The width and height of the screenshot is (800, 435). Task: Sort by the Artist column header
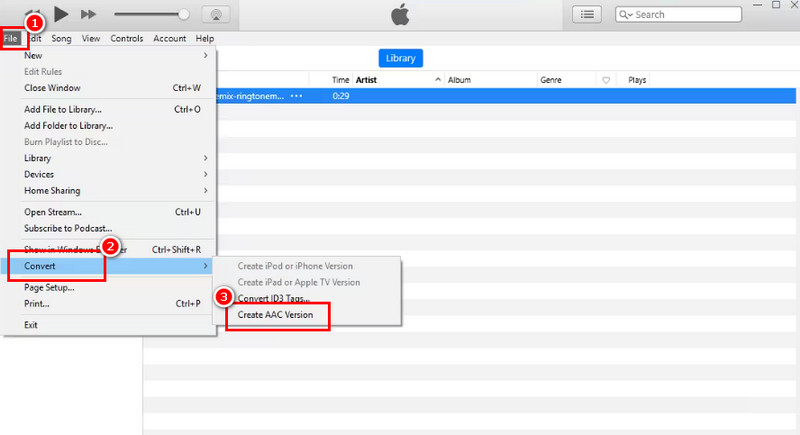(366, 80)
